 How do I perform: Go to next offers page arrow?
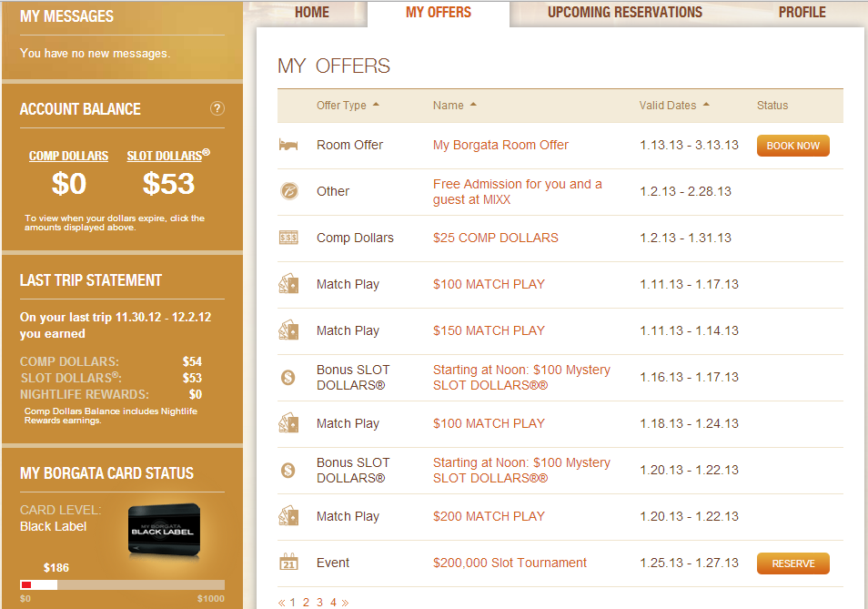click(346, 603)
